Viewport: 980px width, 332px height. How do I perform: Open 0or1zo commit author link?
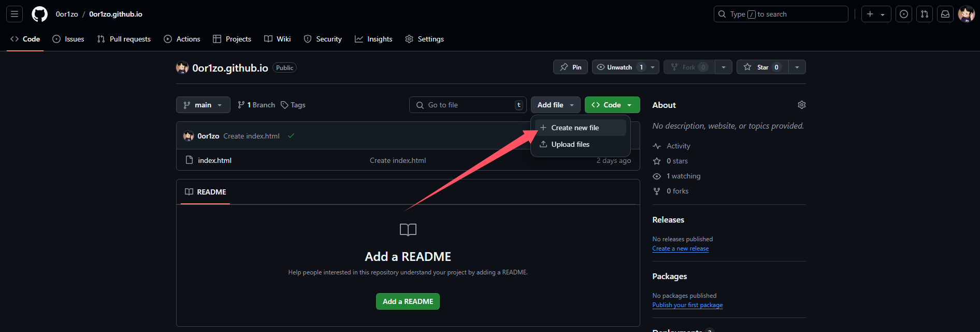pos(208,136)
